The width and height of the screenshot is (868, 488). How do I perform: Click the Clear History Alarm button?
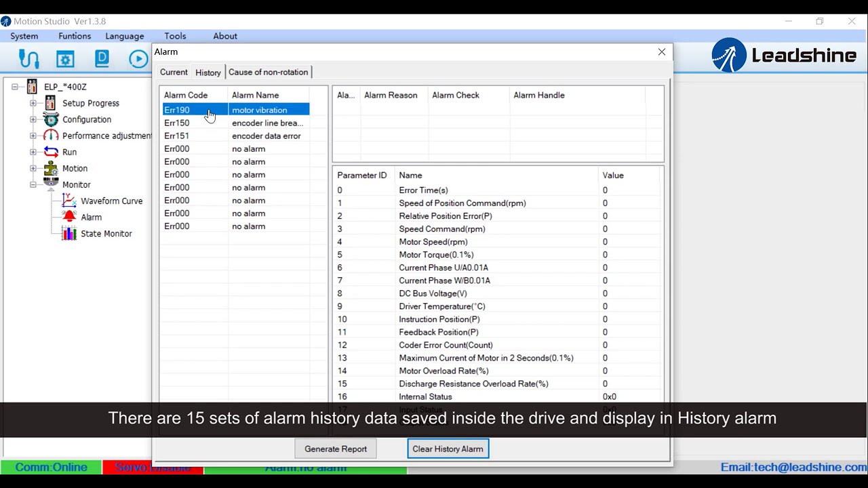tap(448, 449)
